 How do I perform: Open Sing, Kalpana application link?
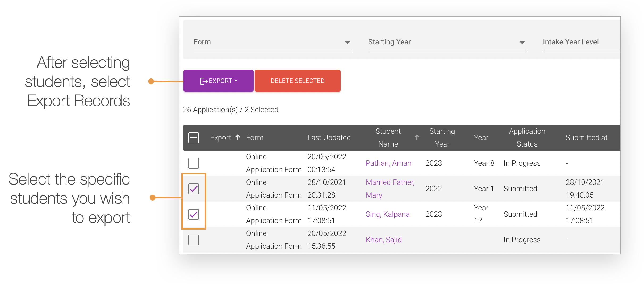387,214
